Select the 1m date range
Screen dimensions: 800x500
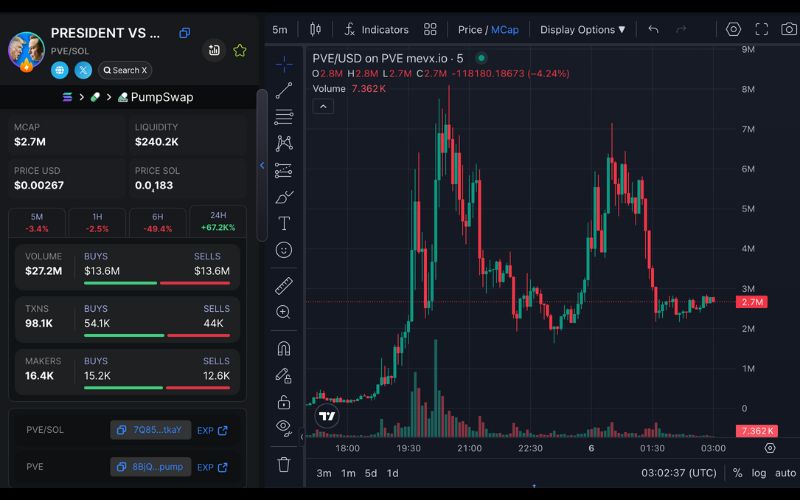tap(348, 473)
